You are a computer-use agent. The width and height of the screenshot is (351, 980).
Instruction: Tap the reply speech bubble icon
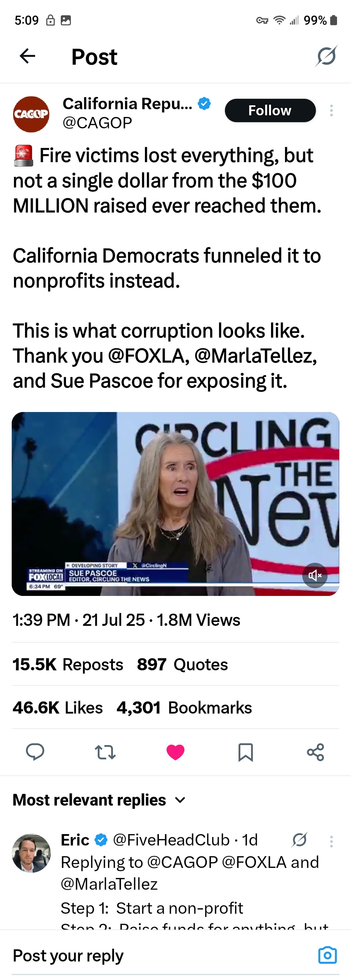(x=35, y=752)
